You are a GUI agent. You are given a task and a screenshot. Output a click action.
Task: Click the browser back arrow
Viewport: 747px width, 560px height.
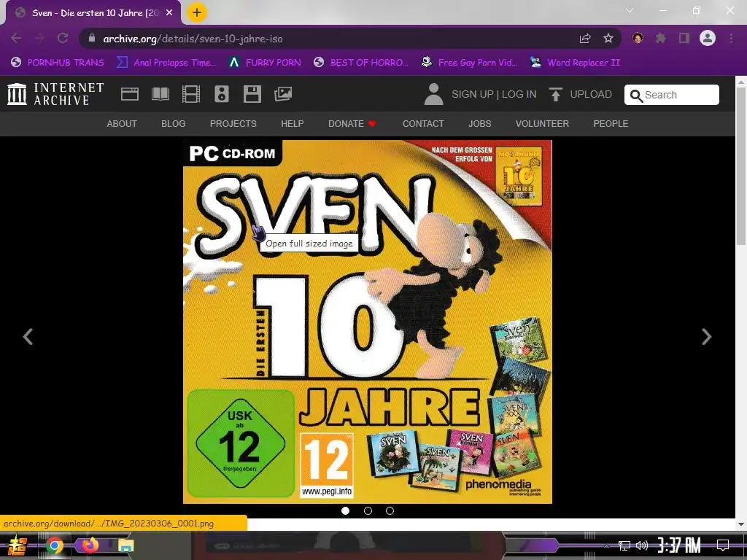(16, 38)
